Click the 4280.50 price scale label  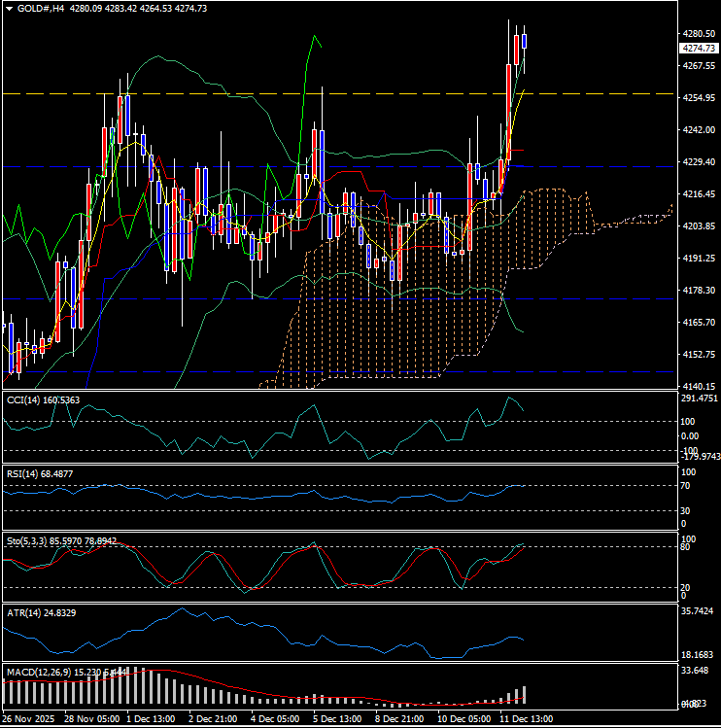click(698, 34)
